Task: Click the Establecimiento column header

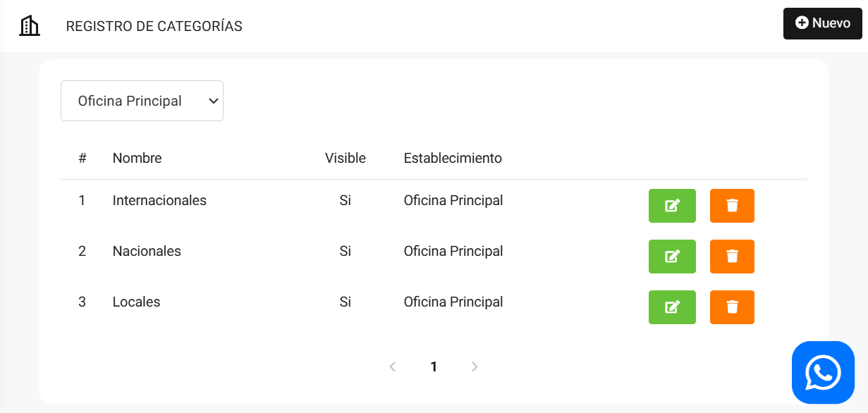Action: click(453, 158)
